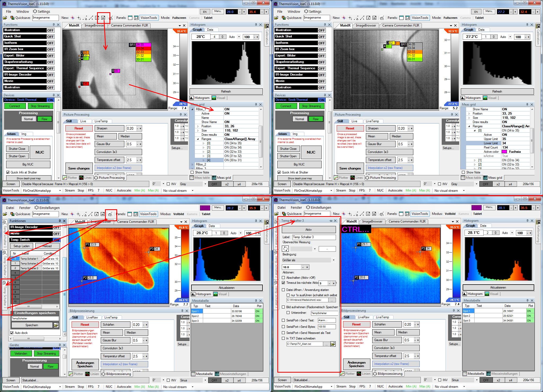Click the red-boxed TS temp switch toolbar icon
This screenshot has width=543, height=392.
[110, 214]
